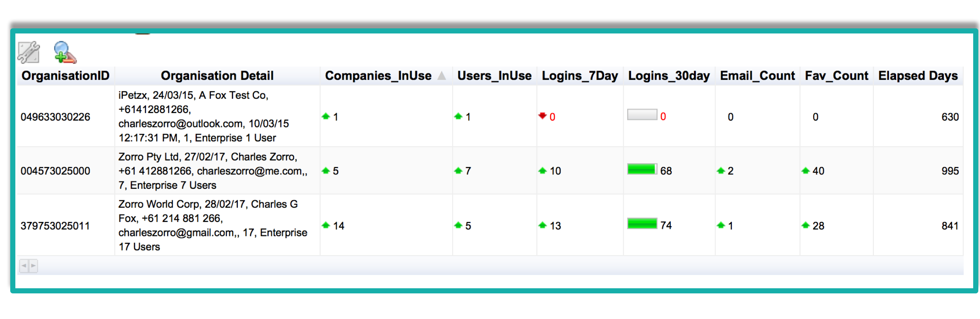The image size is (980, 319).
Task: Click green up arrow beside Companies 14
Action: pos(325,225)
